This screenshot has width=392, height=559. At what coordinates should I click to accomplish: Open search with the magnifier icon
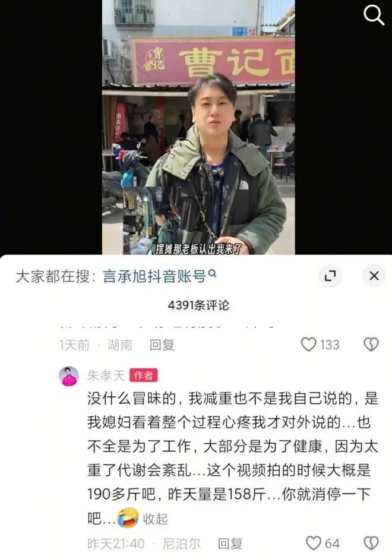pyautogui.click(x=374, y=15)
